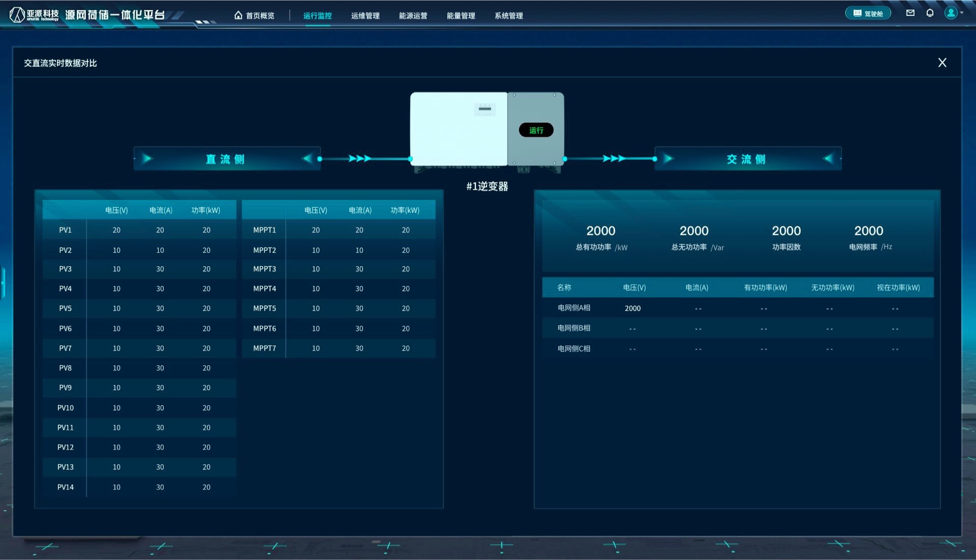Click the flow arrows toward the inverter
This screenshot has height=560, width=976.
point(360,159)
